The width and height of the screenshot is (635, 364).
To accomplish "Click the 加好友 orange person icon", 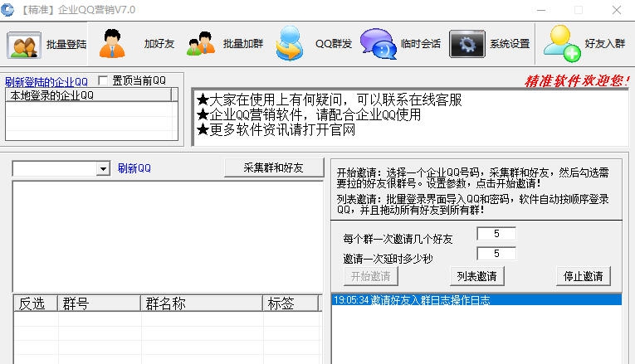I will pyautogui.click(x=112, y=44).
